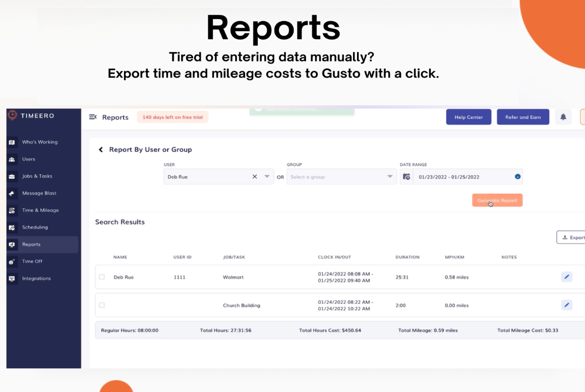Click the user ID 1111 cell
585x392 pixels.
pyautogui.click(x=180, y=277)
